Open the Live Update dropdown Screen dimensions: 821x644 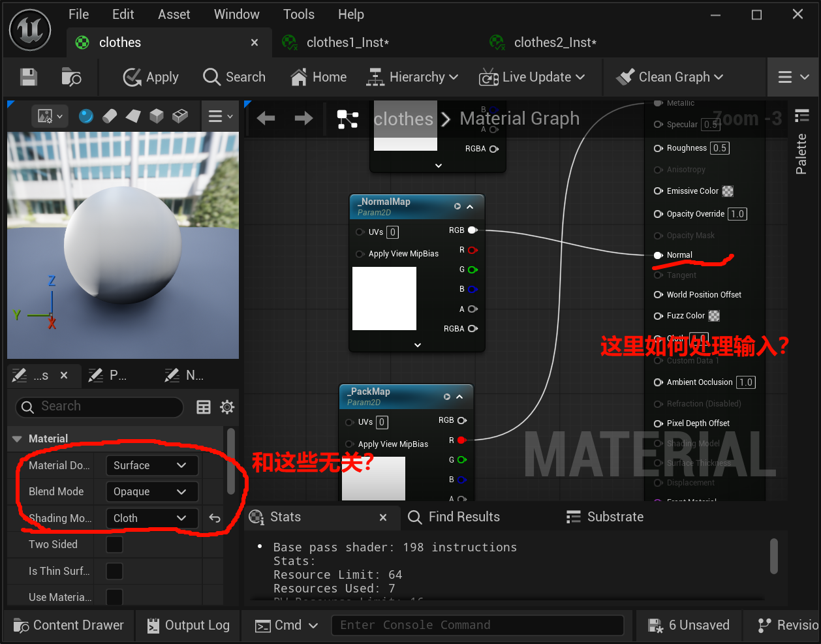click(x=532, y=77)
